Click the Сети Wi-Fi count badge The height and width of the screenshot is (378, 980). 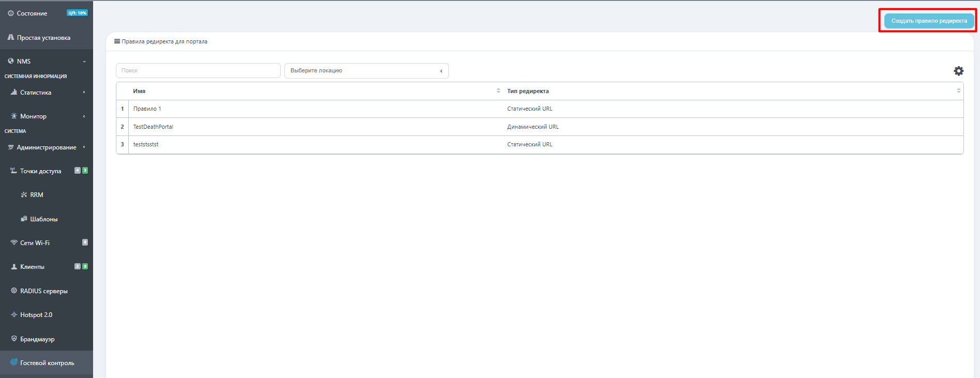pyautogui.click(x=85, y=242)
